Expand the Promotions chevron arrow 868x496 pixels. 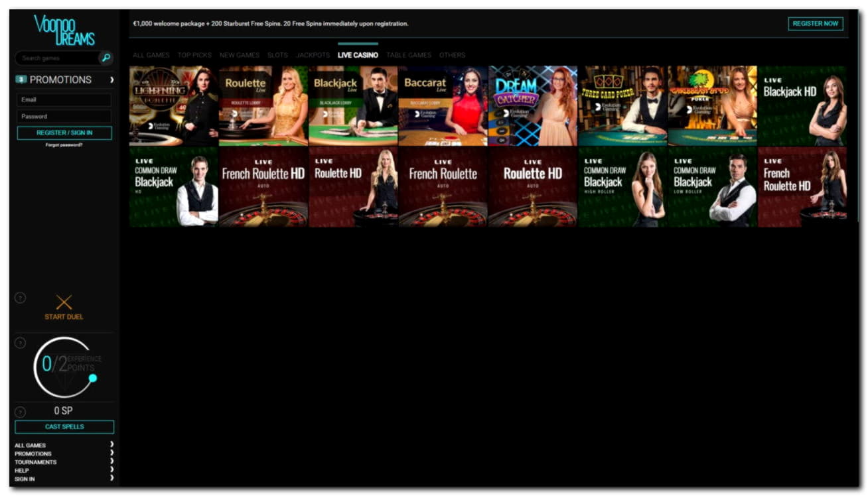pos(111,80)
